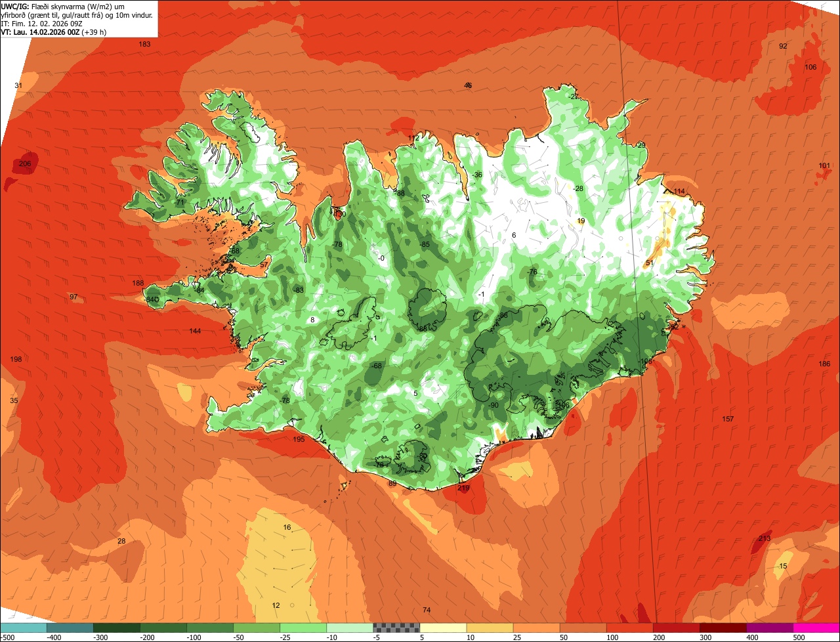Click the map value 12
840x642 pixels.
[276, 605]
